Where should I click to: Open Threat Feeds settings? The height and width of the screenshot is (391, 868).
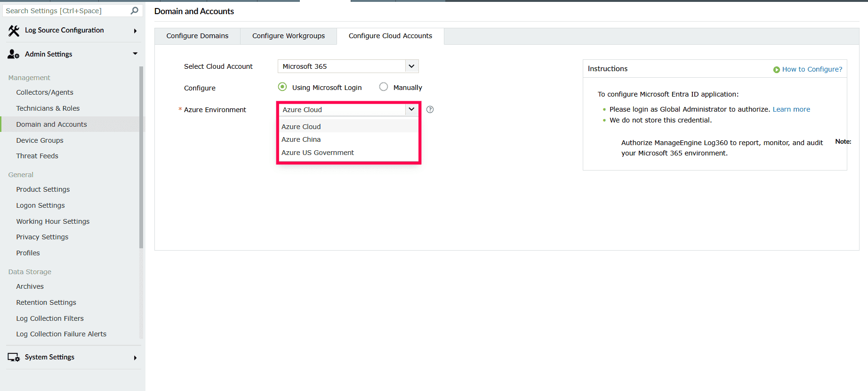(37, 156)
